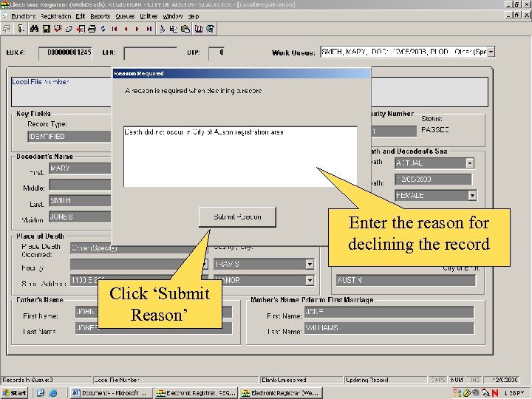Open the Edit menu
Screen dimensions: 532x399
click(x=81, y=16)
